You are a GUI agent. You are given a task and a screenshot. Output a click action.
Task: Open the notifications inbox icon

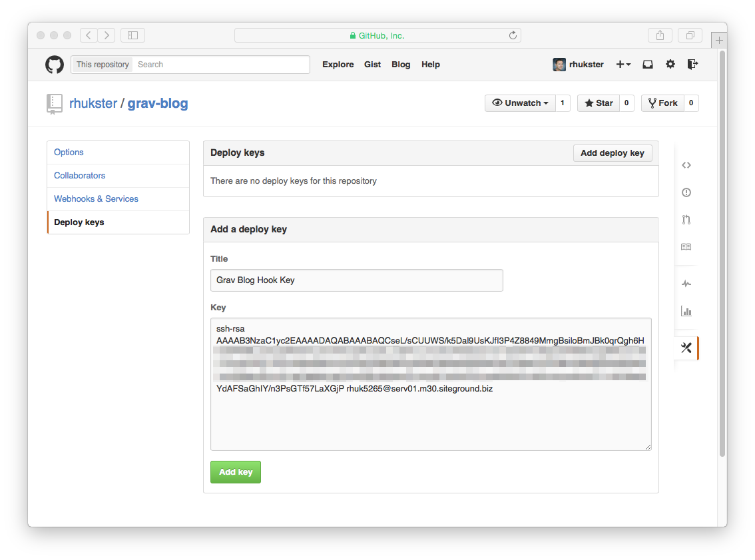pyautogui.click(x=648, y=65)
